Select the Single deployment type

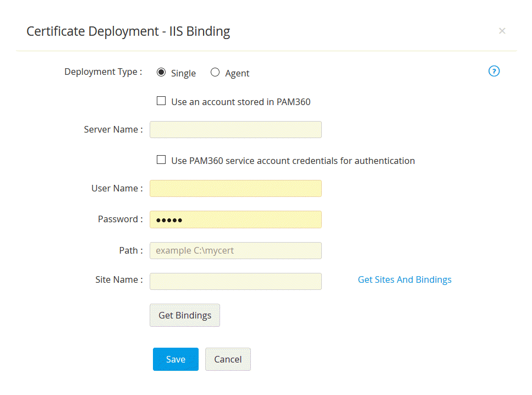click(161, 72)
